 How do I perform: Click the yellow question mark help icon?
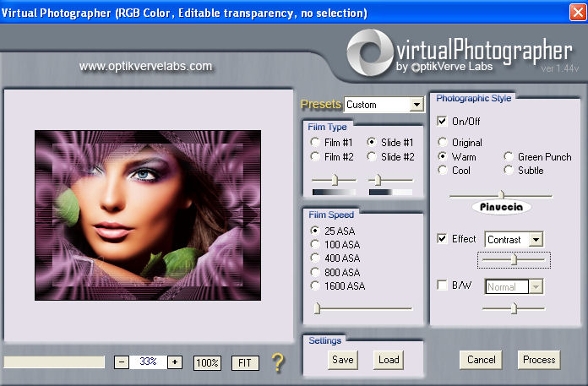tap(278, 362)
